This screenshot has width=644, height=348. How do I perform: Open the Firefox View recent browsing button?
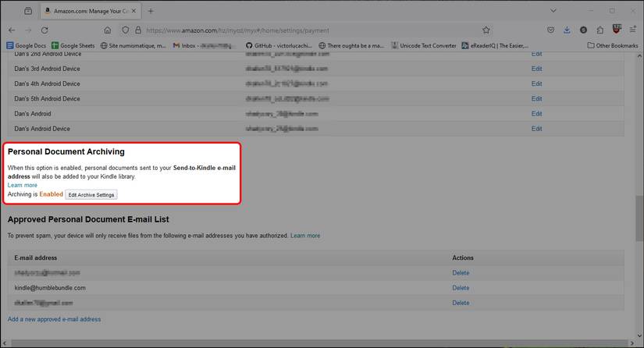click(28, 11)
